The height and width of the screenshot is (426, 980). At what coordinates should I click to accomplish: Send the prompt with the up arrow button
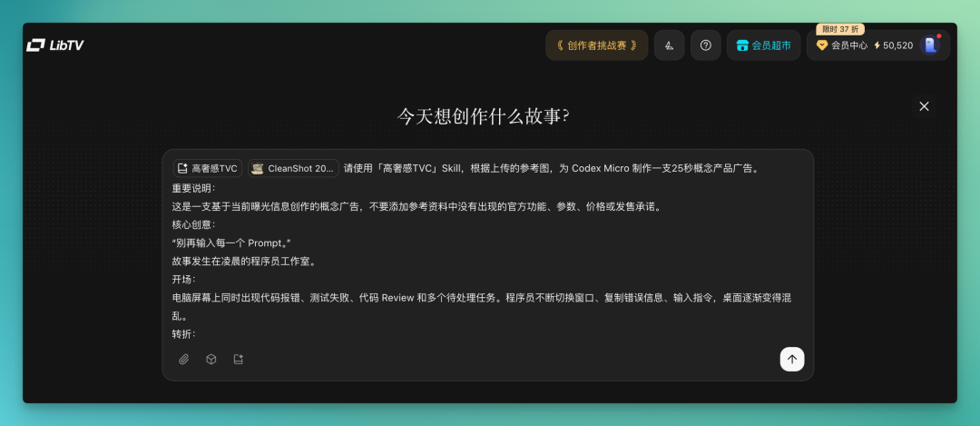point(792,359)
